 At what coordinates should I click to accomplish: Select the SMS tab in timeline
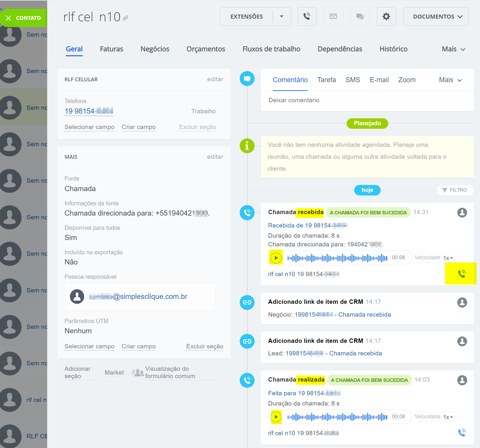pyautogui.click(x=352, y=80)
